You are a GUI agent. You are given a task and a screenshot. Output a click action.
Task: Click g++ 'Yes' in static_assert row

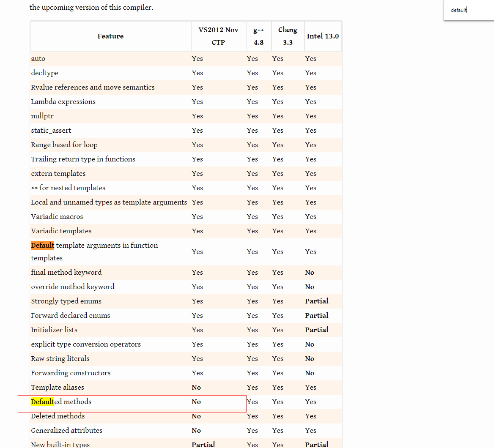click(252, 131)
